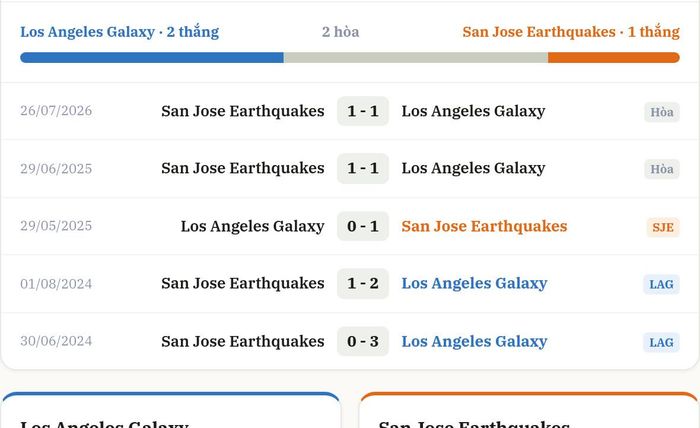The width and height of the screenshot is (700, 428).
Task: Open the 0 - 3 score box
Action: click(x=363, y=341)
